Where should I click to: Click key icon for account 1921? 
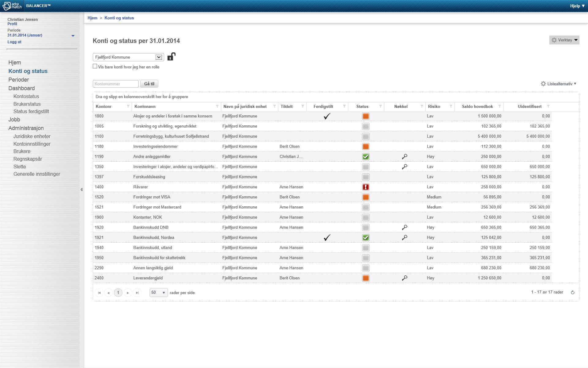405,238
